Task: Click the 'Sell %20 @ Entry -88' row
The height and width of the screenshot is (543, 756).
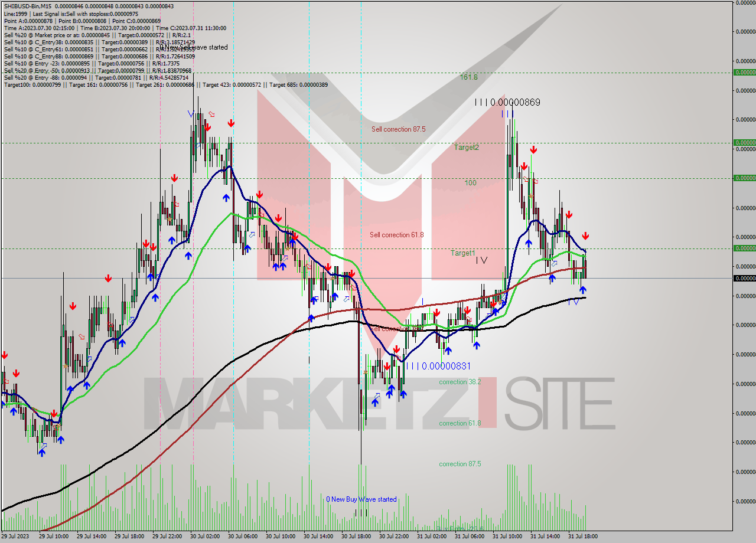Action: point(96,77)
